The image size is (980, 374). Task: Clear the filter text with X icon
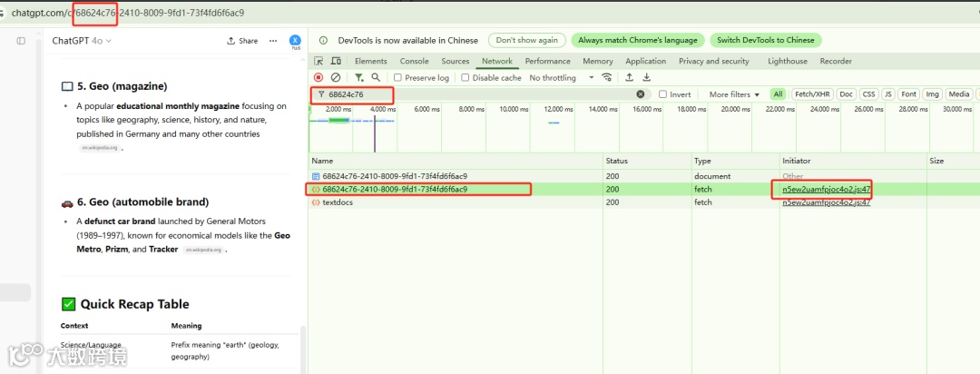[x=641, y=94]
